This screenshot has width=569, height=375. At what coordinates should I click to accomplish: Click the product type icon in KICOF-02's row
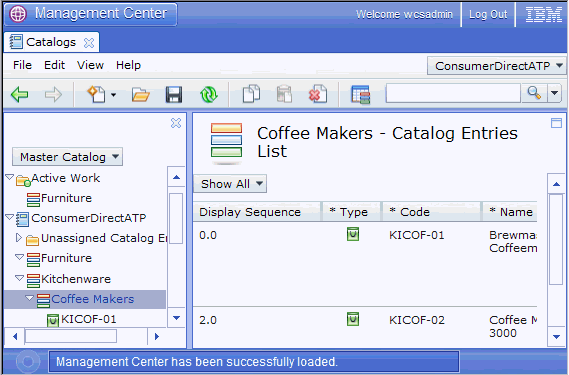(353, 319)
